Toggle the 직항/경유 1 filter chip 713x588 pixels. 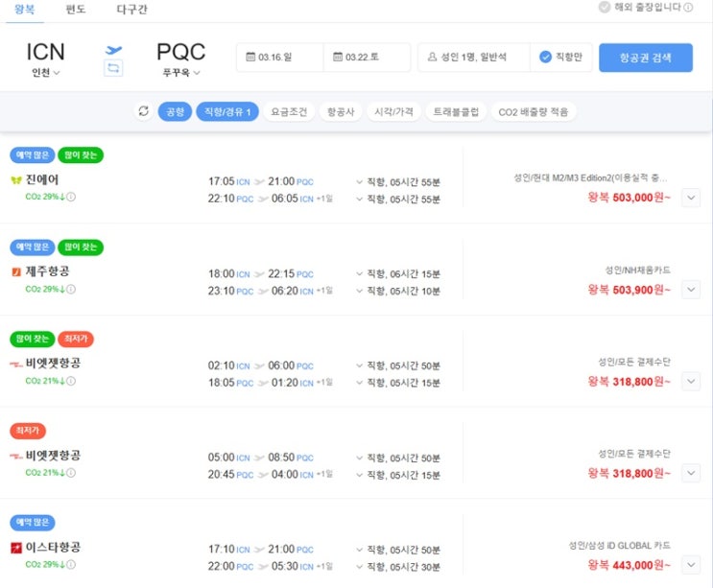pyautogui.click(x=227, y=112)
